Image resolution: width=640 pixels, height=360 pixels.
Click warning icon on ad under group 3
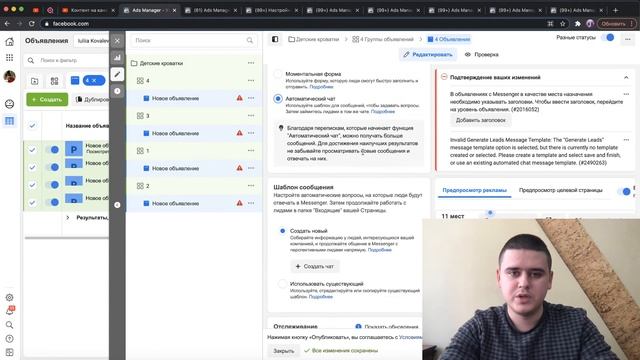240,133
